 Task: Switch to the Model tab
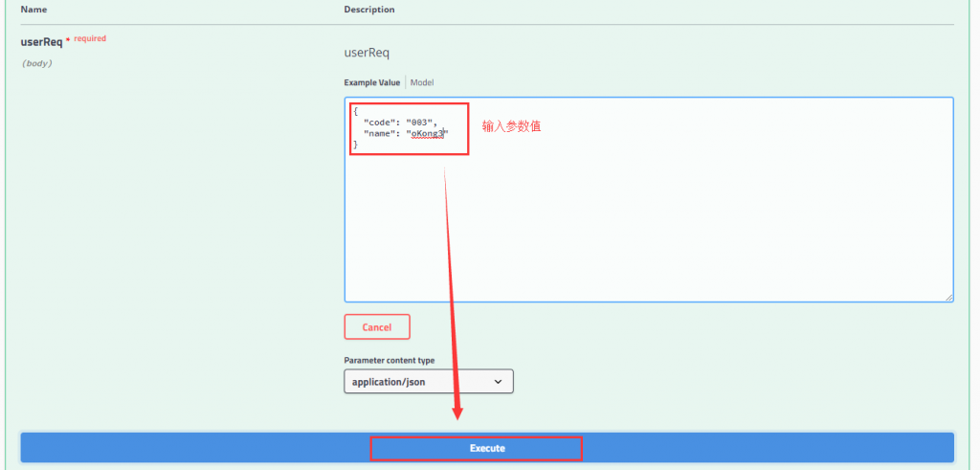coord(422,82)
